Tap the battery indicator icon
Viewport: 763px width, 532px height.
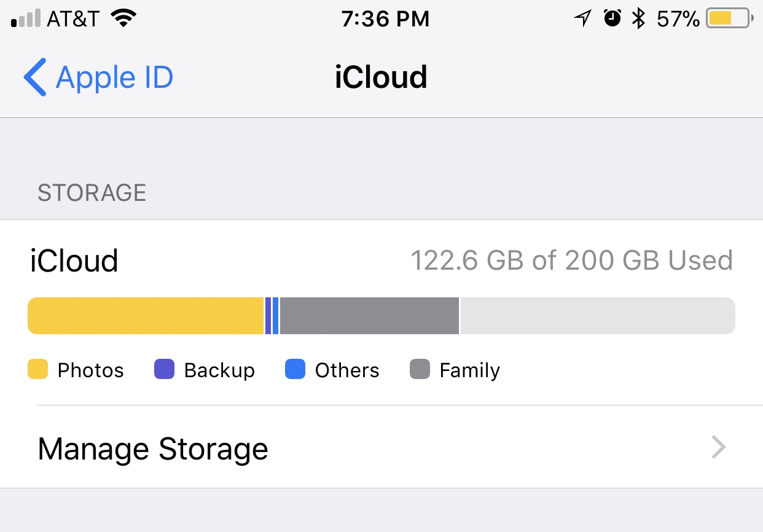729,18
